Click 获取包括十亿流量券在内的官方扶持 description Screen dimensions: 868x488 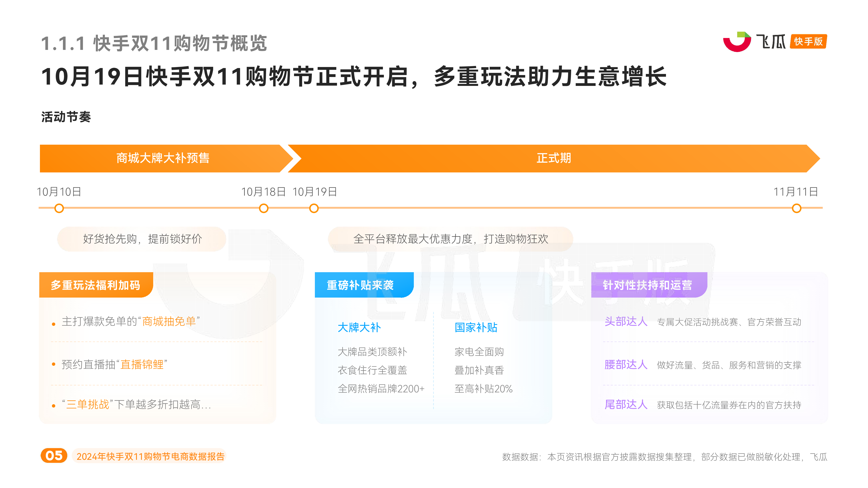[x=729, y=405]
